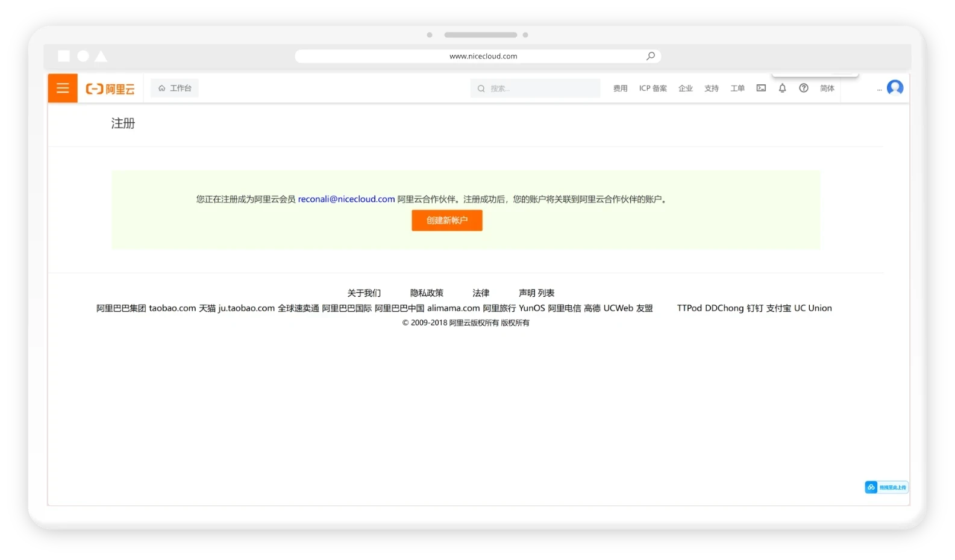Click the browser address bar www.nicecloud.com
The width and height of the screenshot is (955, 560).
478,56
